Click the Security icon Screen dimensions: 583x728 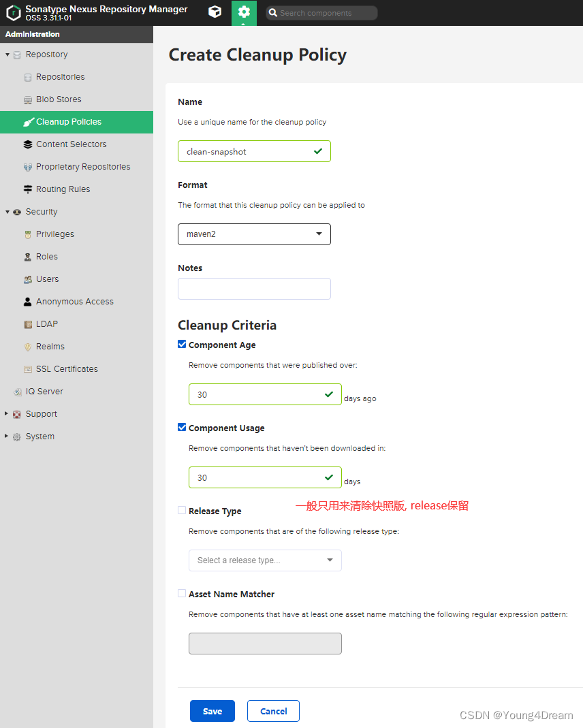tap(17, 212)
